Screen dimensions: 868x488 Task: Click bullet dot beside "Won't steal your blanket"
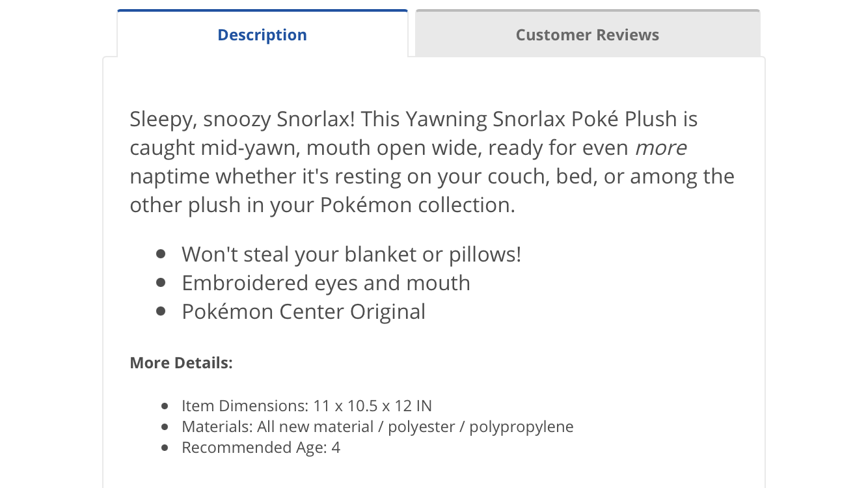(x=161, y=254)
